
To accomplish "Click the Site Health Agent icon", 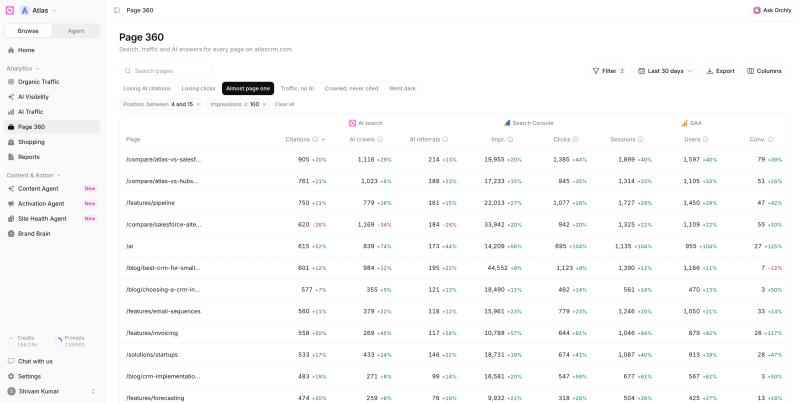I will (x=11, y=218).
